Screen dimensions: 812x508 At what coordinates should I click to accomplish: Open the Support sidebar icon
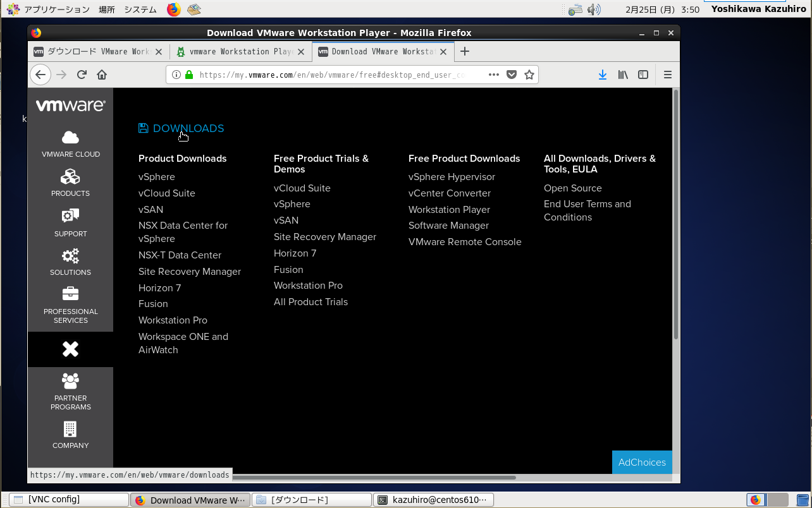pos(70,217)
